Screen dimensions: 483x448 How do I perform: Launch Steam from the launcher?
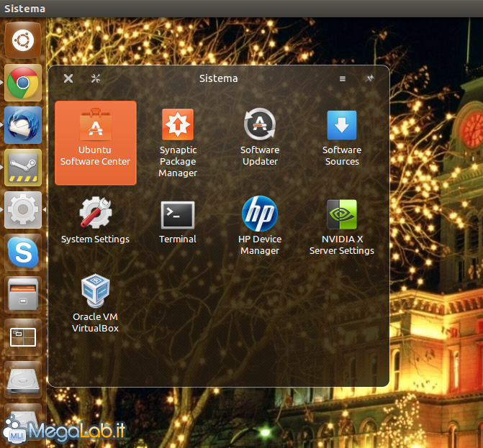[23, 168]
